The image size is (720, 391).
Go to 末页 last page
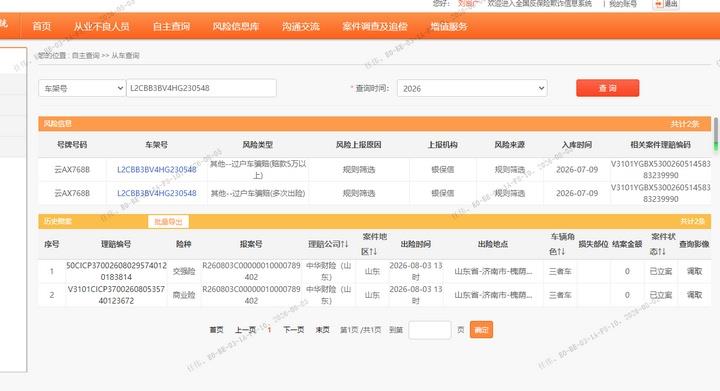click(322, 330)
